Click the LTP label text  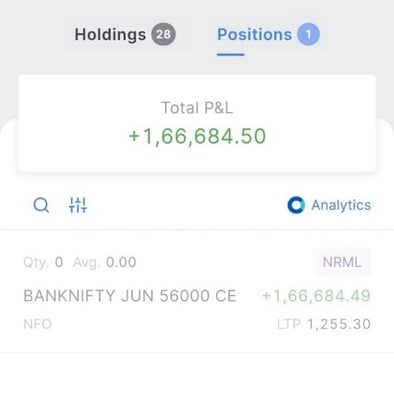(289, 324)
